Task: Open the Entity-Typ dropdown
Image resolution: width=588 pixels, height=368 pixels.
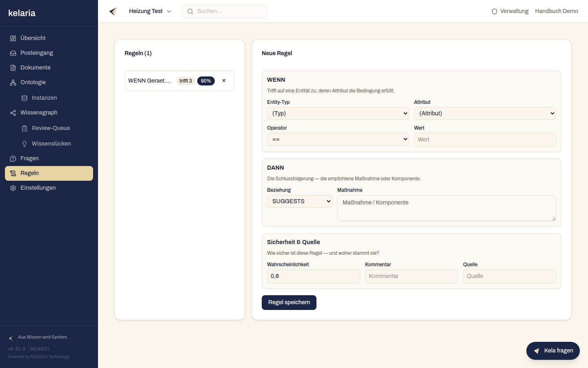Action: [338, 113]
